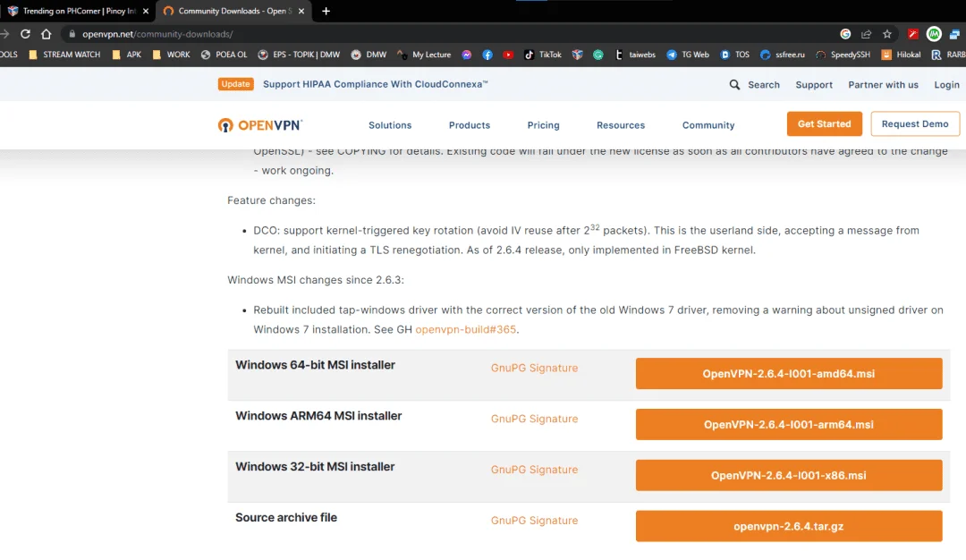Image resolution: width=966 pixels, height=560 pixels.
Task: Open the ssfree.ru bookmark
Action: (x=783, y=55)
